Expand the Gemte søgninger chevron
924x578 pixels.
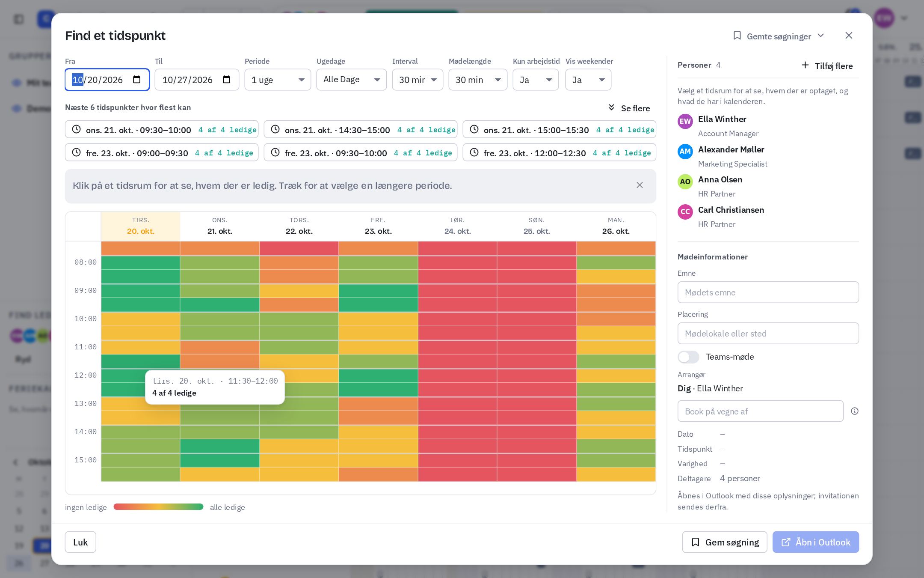coord(820,36)
